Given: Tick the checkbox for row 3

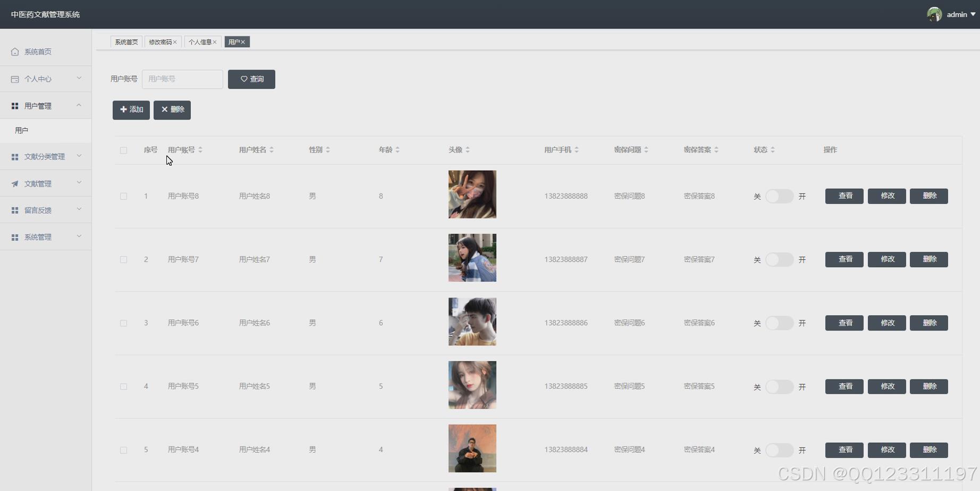Looking at the screenshot, I should point(123,323).
